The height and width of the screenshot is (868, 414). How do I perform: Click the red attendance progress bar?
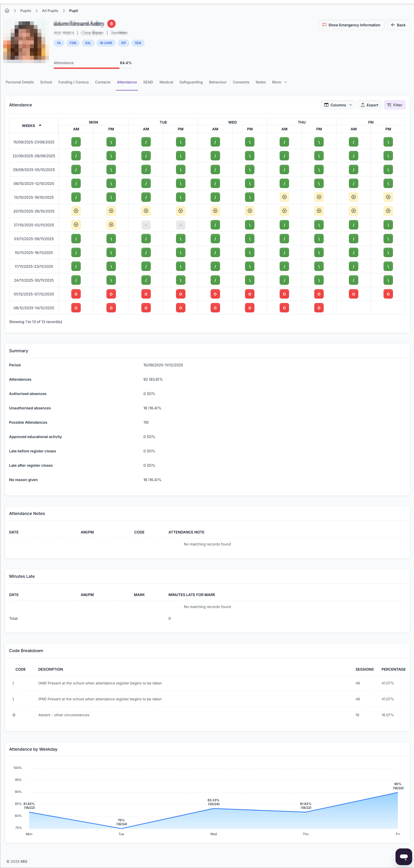[86, 68]
